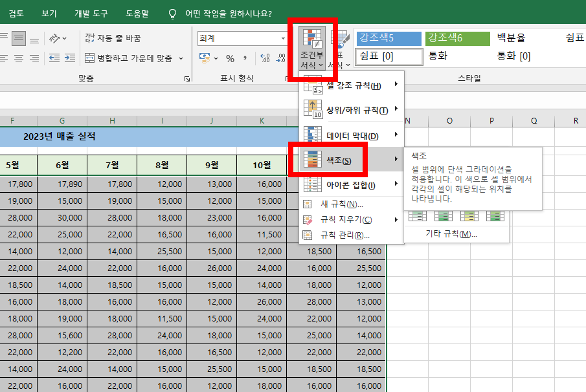This screenshot has height=392, width=586.
Task: Apply the 백분율 cell style
Action: coord(511,38)
